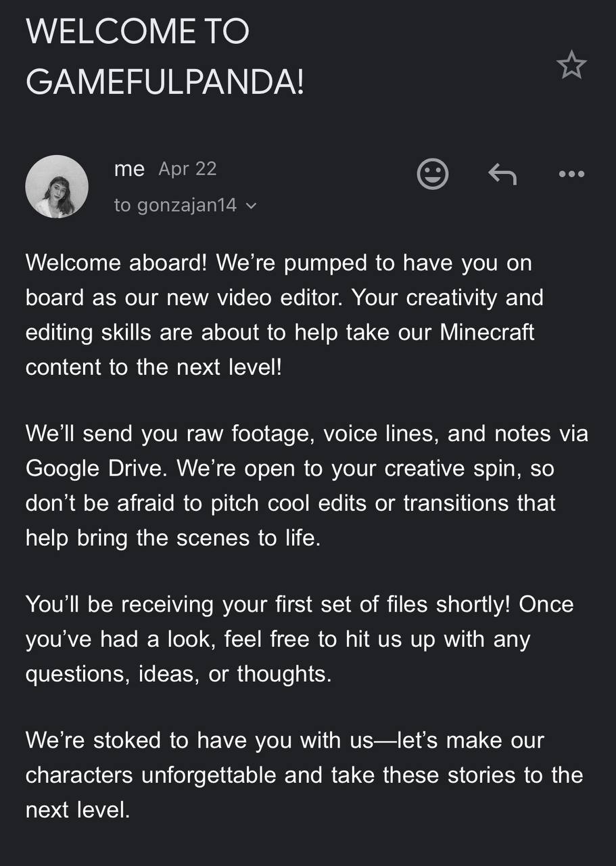
Task: Star the Welcome to GamefulPanda email
Action: pyautogui.click(x=571, y=65)
